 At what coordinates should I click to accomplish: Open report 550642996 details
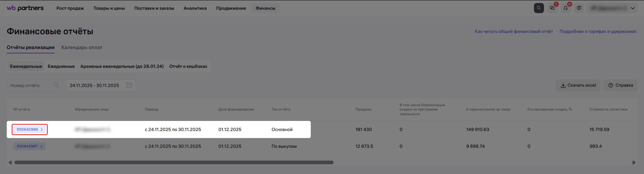point(30,129)
